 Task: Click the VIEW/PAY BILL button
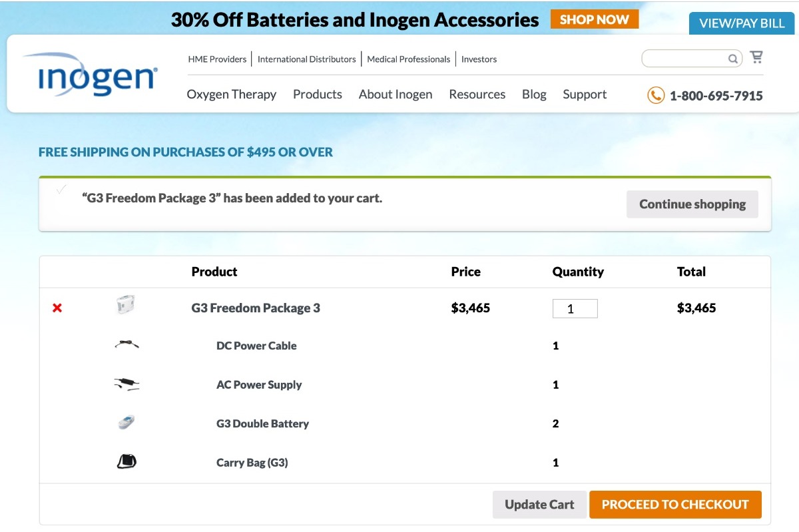[742, 23]
